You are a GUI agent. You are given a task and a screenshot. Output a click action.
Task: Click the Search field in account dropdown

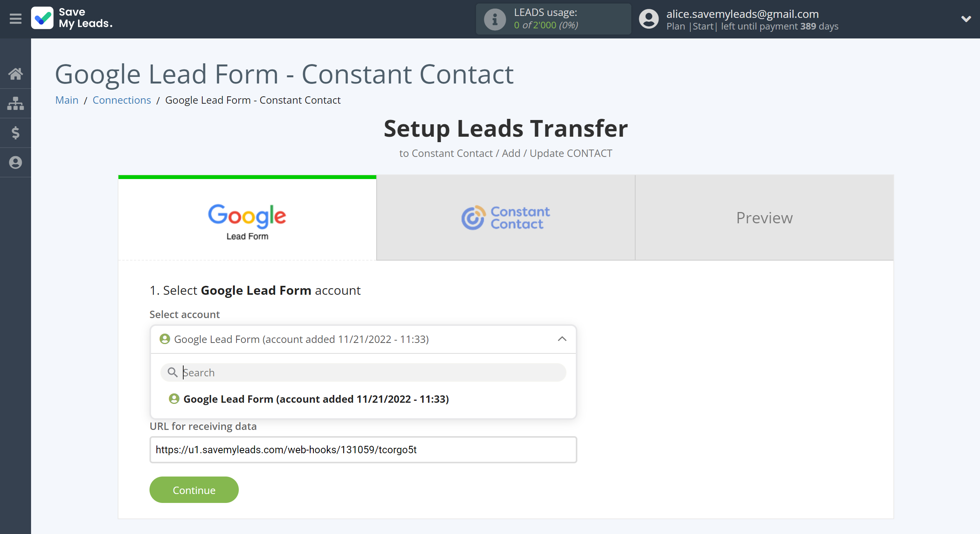(363, 373)
